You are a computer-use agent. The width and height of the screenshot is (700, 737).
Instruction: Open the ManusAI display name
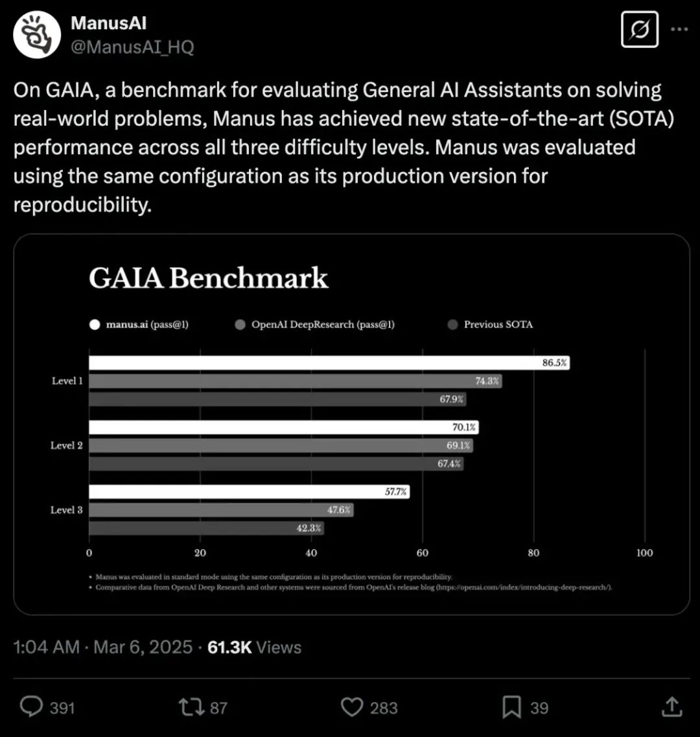(x=109, y=23)
